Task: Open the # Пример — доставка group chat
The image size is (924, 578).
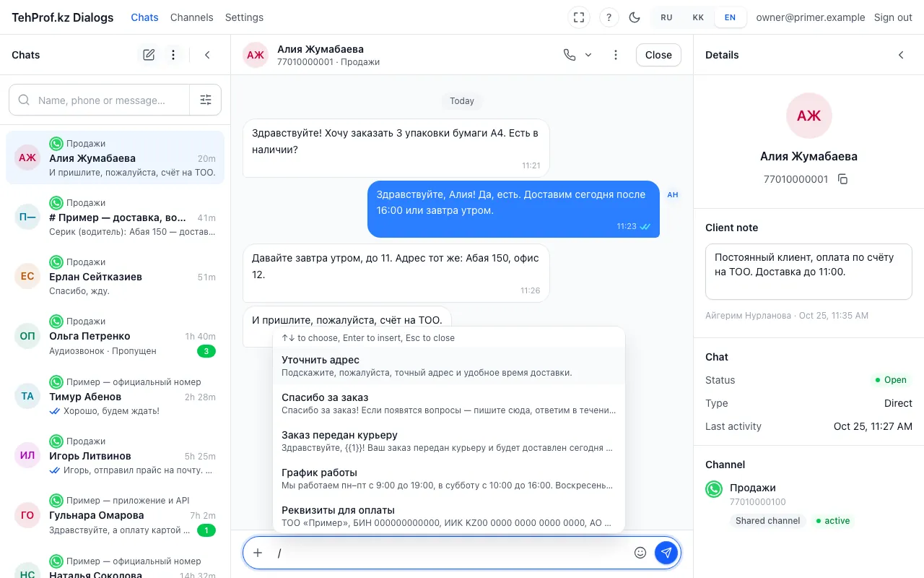Action: pyautogui.click(x=115, y=217)
